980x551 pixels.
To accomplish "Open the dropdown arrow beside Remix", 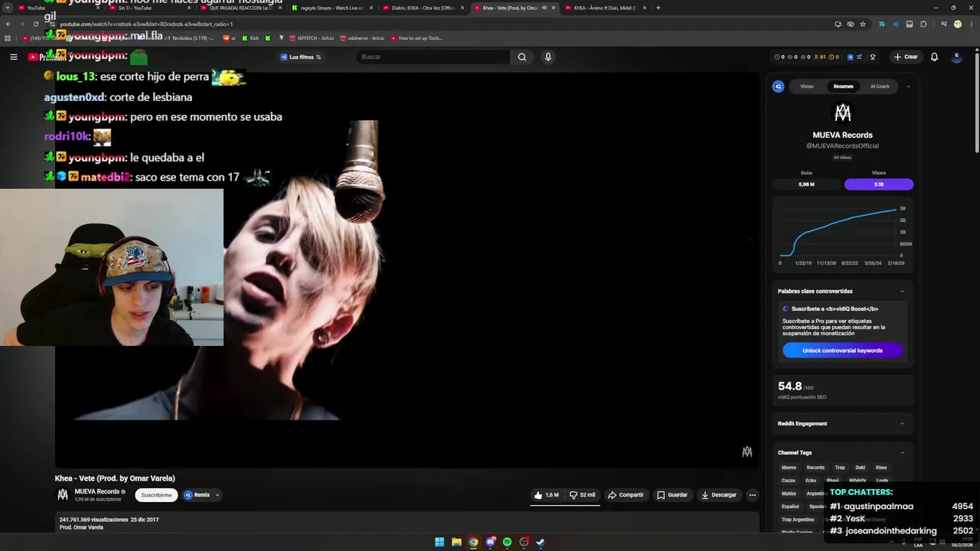I will click(217, 495).
